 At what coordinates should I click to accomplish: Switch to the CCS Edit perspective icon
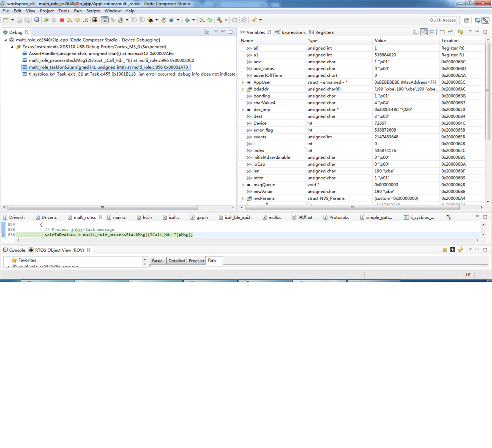coord(477,20)
